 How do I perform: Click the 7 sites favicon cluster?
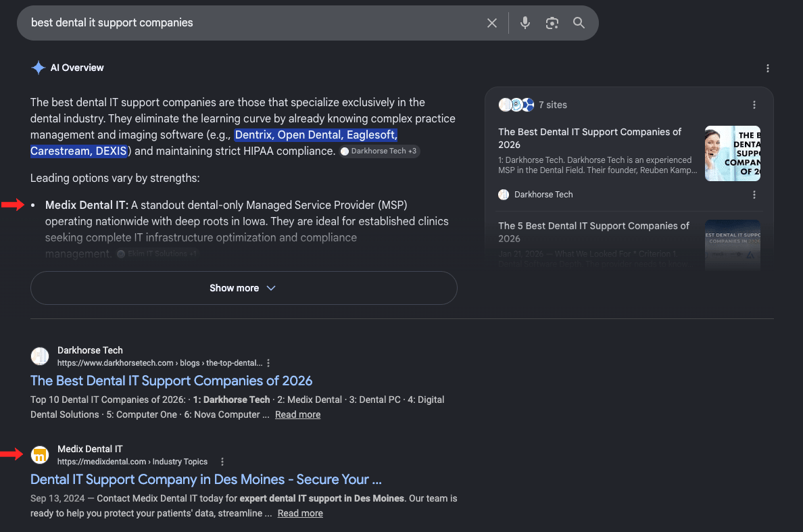pyautogui.click(x=516, y=105)
